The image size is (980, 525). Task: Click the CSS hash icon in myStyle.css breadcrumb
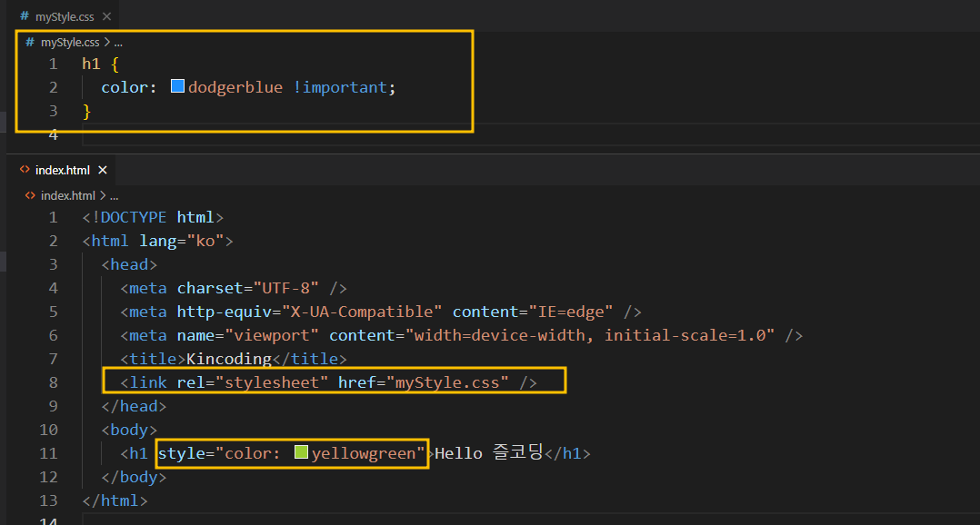coord(29,42)
